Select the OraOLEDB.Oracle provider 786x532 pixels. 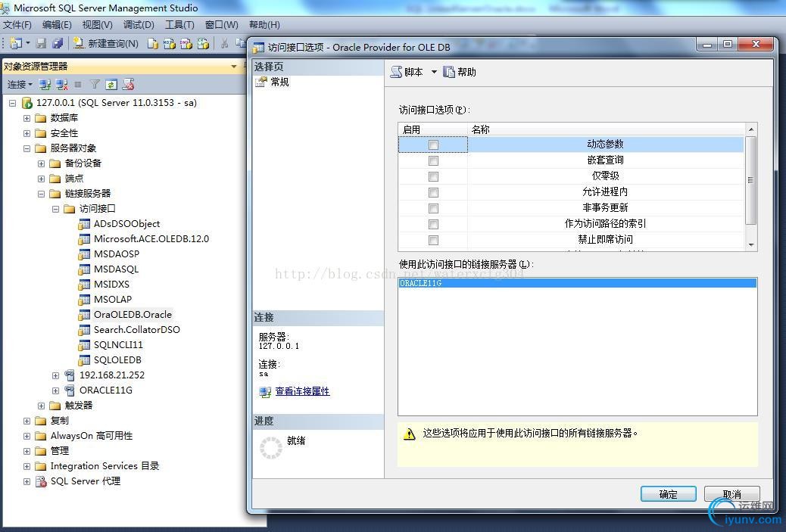click(133, 315)
